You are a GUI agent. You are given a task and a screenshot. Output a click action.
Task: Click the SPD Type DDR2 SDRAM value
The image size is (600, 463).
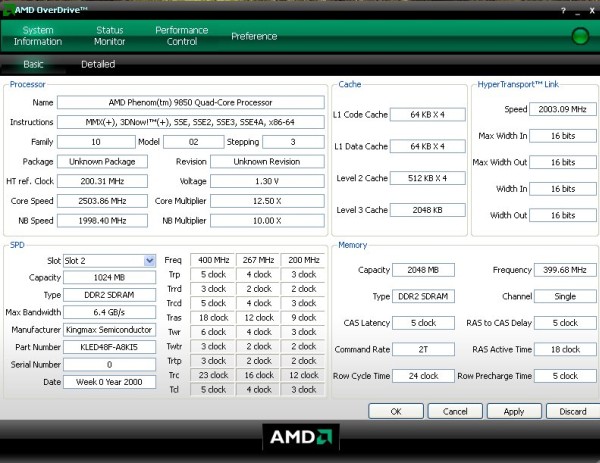pyautogui.click(x=109, y=295)
